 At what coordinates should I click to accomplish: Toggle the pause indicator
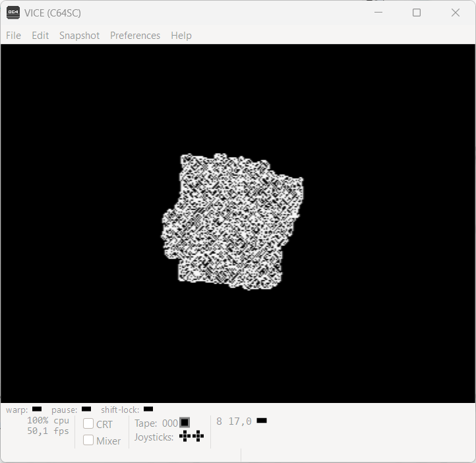coord(86,409)
